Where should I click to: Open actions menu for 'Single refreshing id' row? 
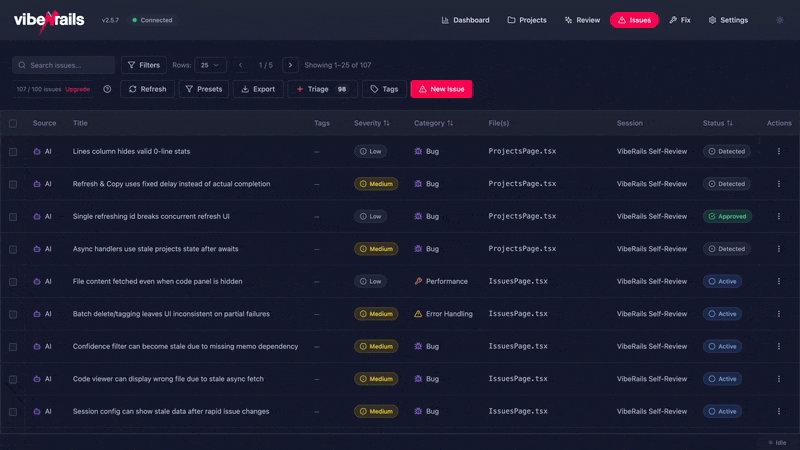(x=779, y=216)
